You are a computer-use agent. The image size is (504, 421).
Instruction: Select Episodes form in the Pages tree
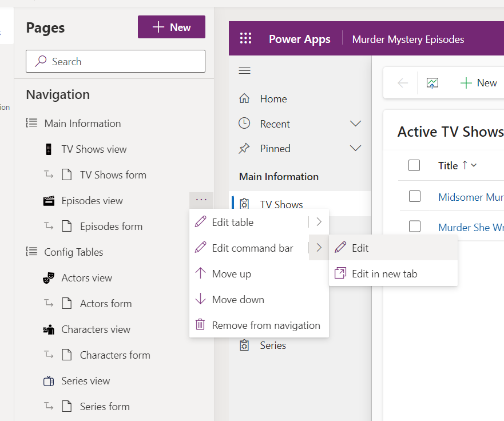pos(111,227)
